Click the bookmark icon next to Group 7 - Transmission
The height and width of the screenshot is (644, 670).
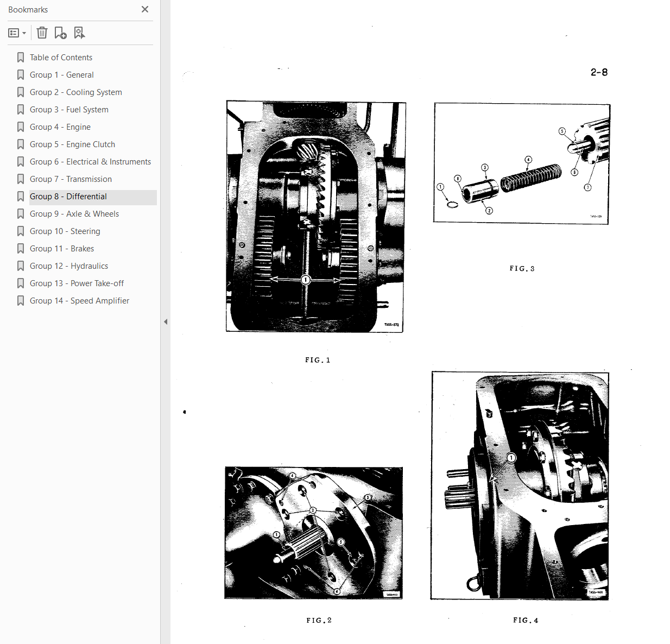pos(21,179)
